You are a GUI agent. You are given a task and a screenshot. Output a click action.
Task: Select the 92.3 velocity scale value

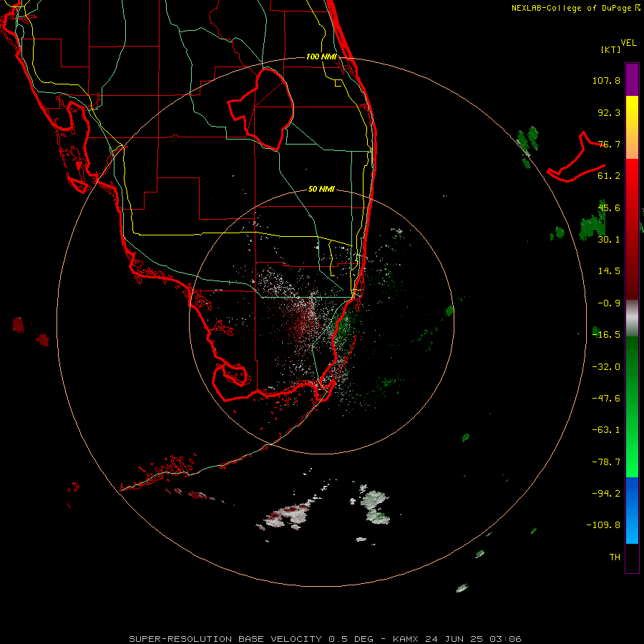click(x=609, y=112)
